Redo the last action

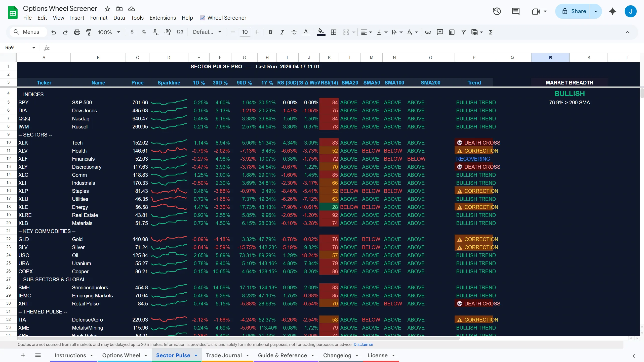pyautogui.click(x=65, y=32)
